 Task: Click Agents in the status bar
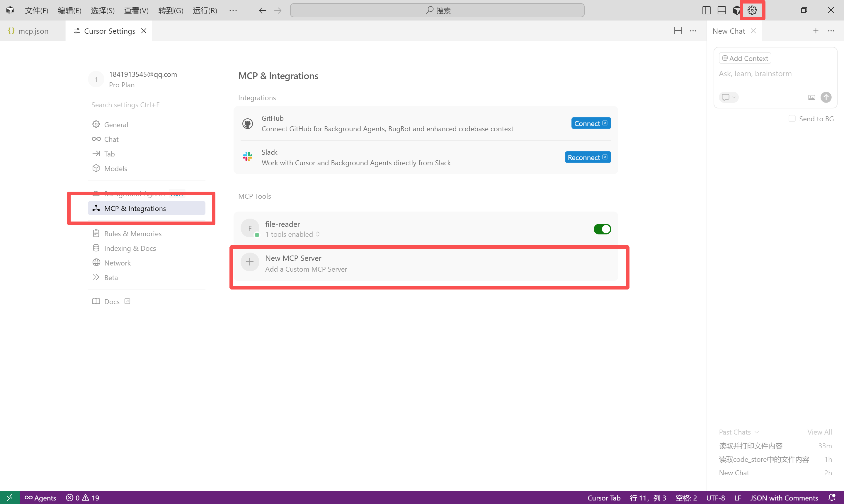coord(40,498)
